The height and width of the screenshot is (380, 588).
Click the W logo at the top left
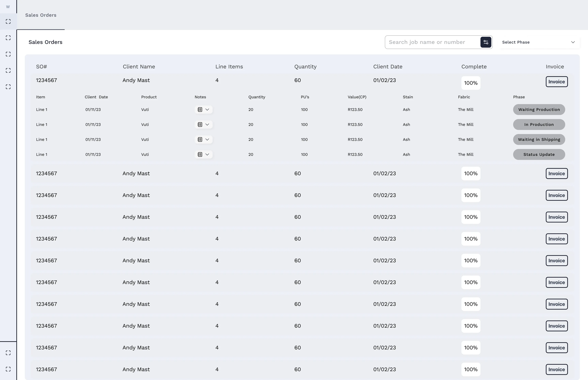coord(8,7)
